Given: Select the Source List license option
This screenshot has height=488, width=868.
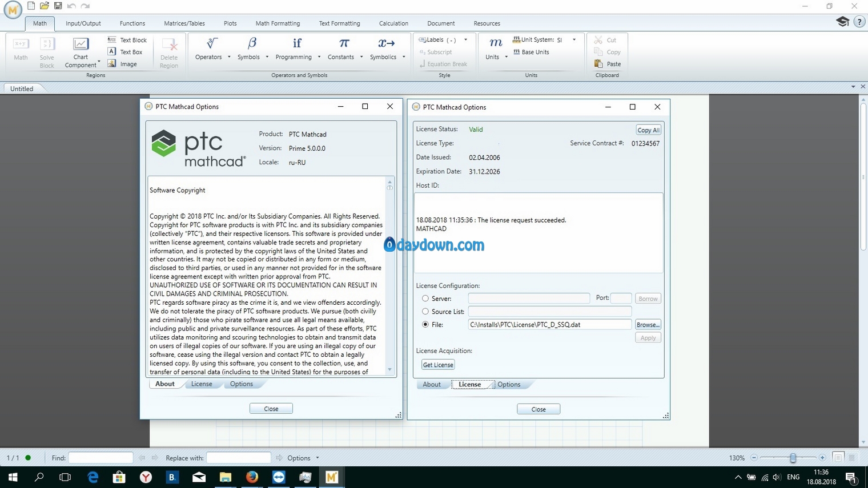Looking at the screenshot, I should click(x=425, y=312).
